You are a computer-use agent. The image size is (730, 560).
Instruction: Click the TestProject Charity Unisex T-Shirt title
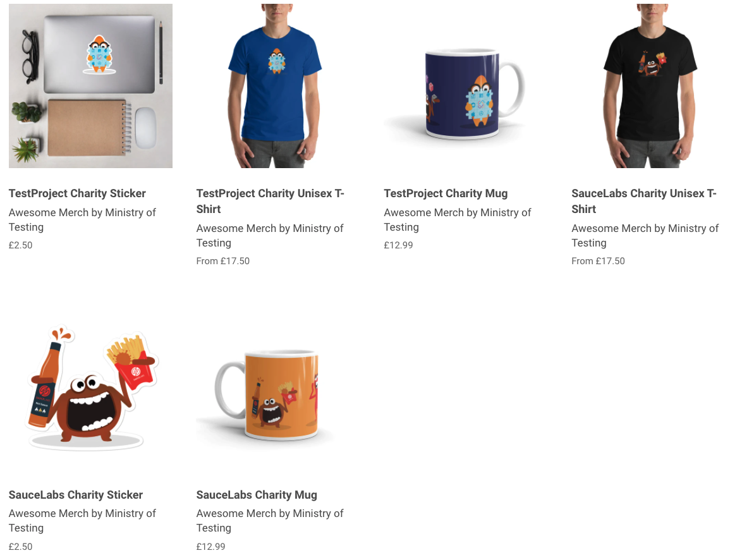click(x=270, y=201)
